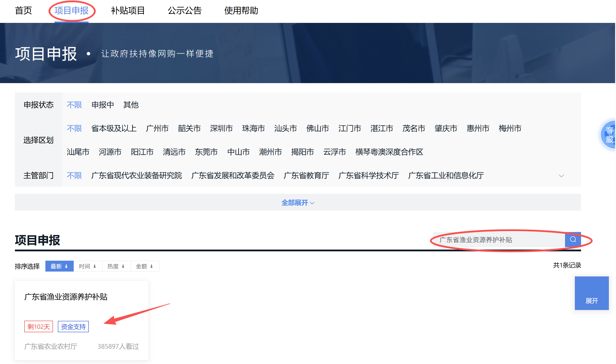
Task: Expand 主管部门 row with chevron arrow
Action: point(561,176)
